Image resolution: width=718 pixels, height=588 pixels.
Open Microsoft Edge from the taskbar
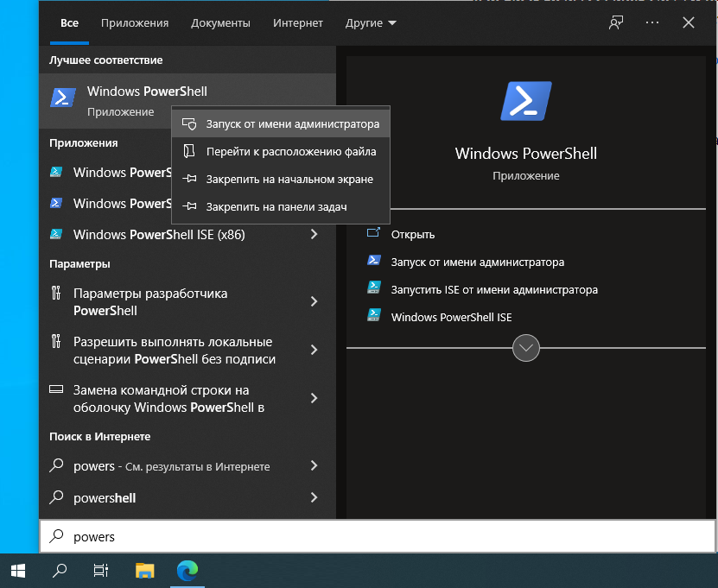click(x=187, y=571)
